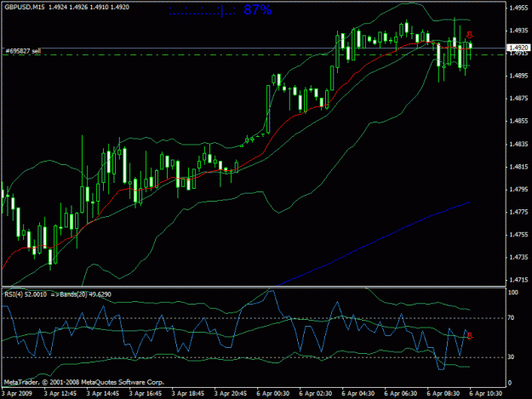
Task: Click the 1.4815 price scale label
Action: click(x=518, y=167)
